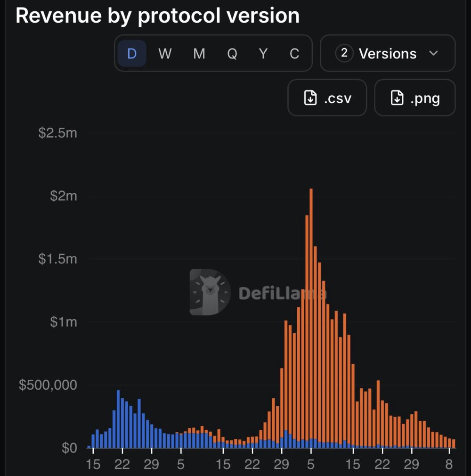Click the $2.5m y-axis label

coord(57,133)
